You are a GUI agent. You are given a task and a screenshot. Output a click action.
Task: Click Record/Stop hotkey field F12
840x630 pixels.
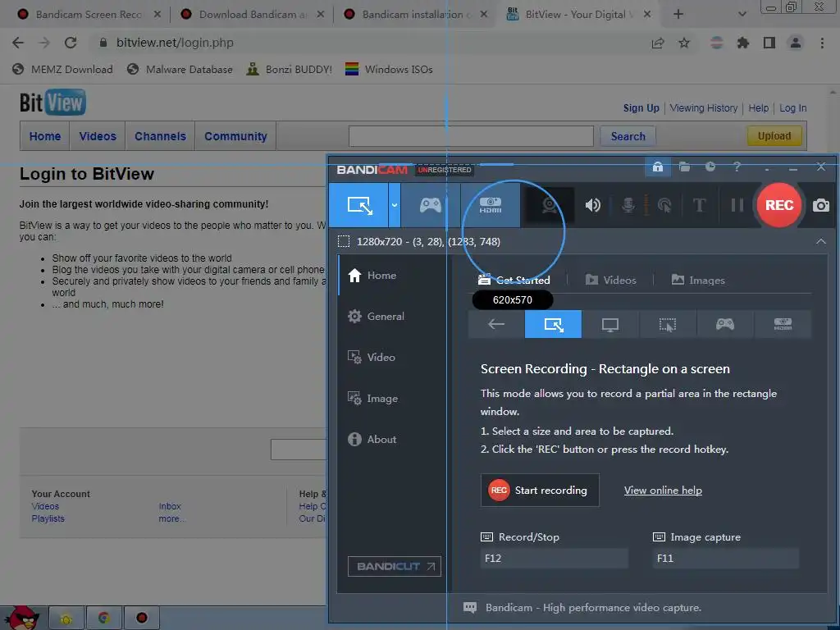point(554,558)
